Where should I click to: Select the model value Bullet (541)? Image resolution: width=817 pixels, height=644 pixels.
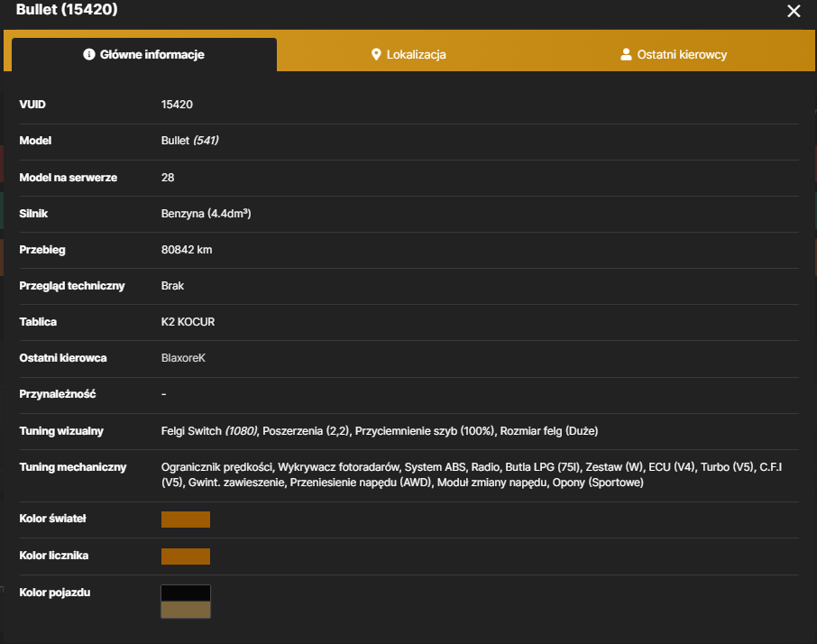point(190,140)
